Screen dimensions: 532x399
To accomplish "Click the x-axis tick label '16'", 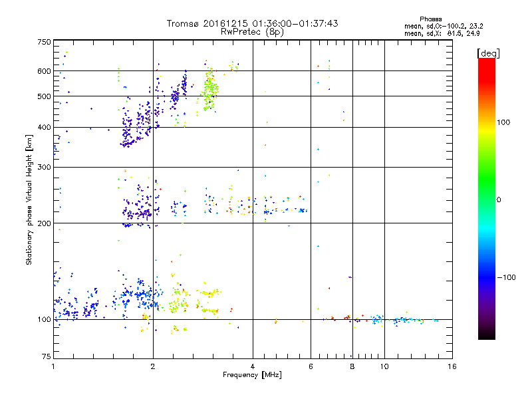I will pos(452,366).
